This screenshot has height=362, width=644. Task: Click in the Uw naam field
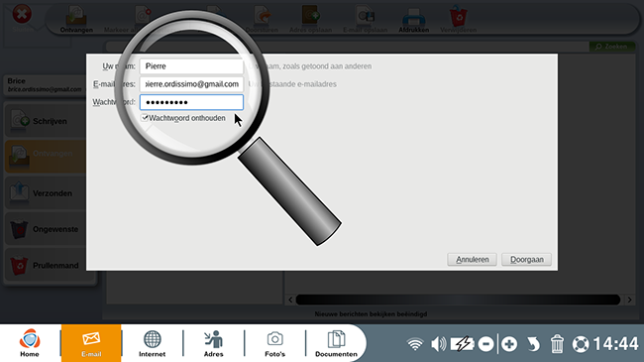(191, 66)
